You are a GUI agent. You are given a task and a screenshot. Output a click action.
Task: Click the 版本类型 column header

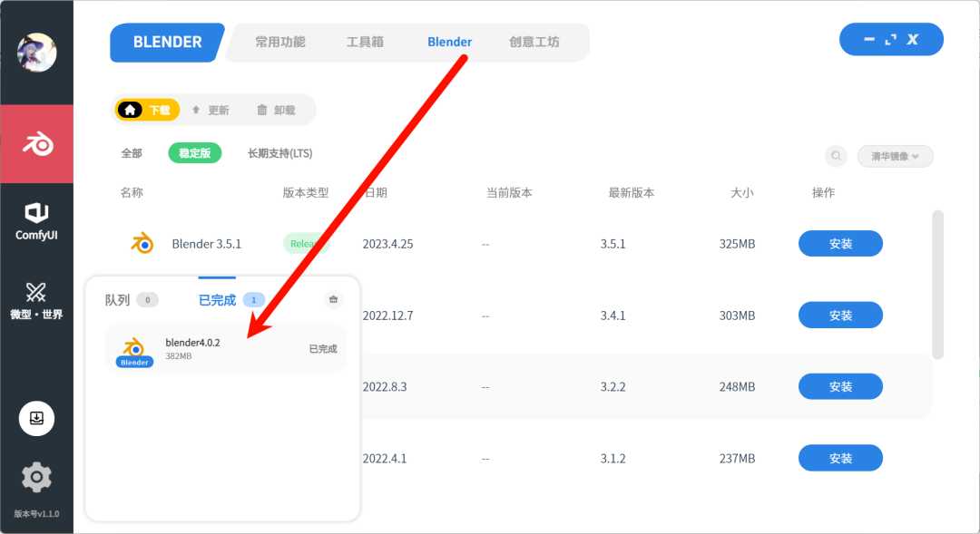click(x=305, y=192)
